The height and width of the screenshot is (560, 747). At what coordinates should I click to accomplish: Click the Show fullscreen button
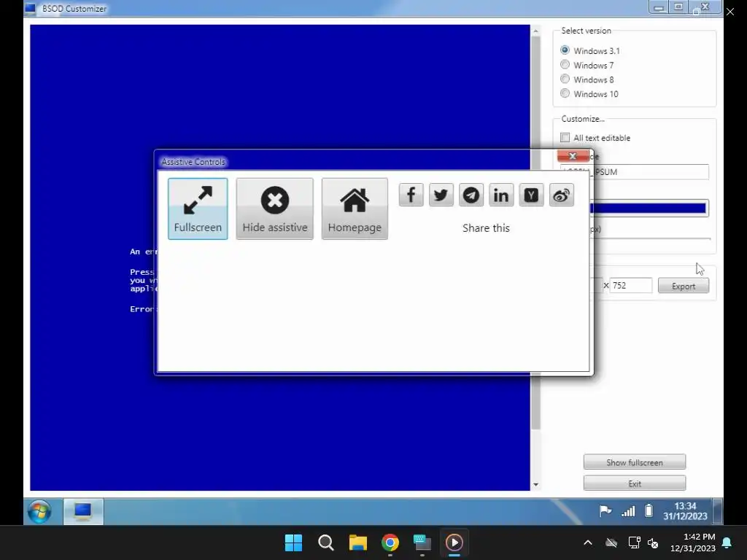[635, 462]
